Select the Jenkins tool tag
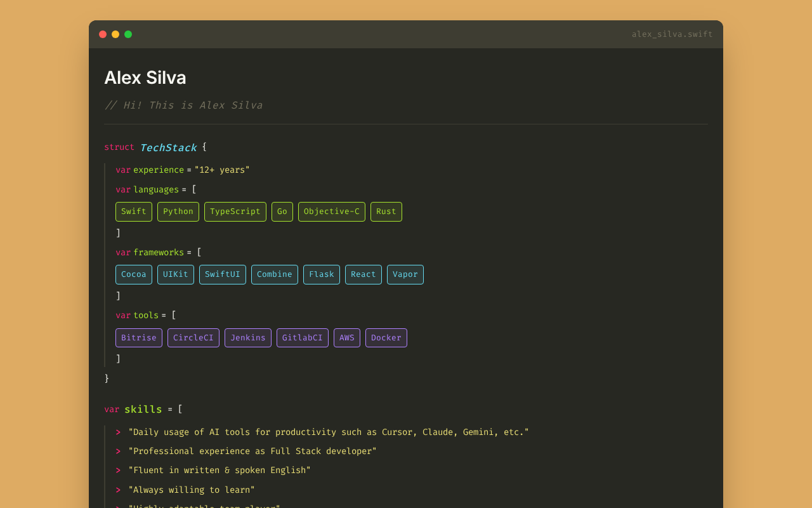The width and height of the screenshot is (812, 508). coord(248,338)
